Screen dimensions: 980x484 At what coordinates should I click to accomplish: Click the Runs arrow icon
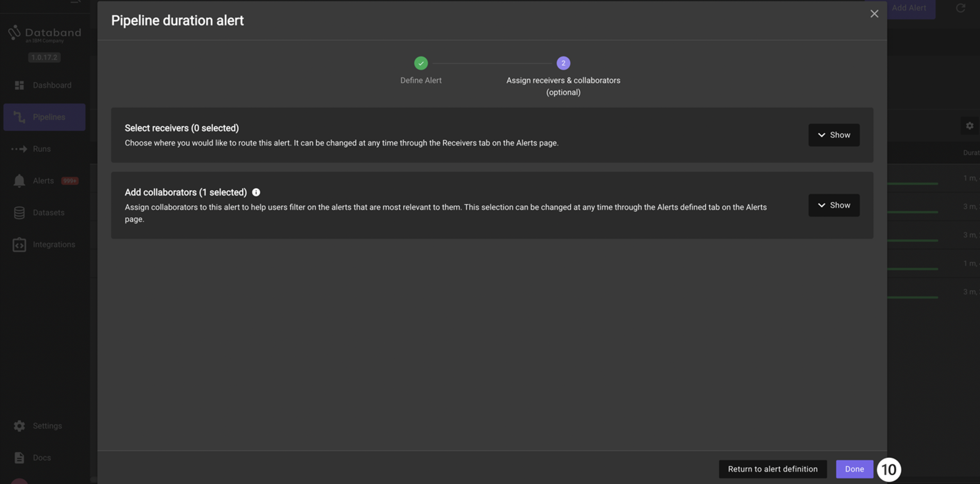tap(19, 149)
